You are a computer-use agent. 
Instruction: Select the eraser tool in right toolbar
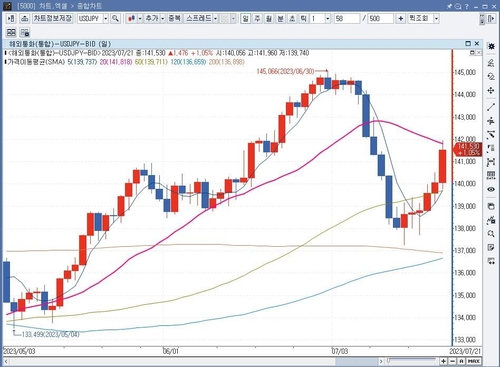click(x=491, y=62)
